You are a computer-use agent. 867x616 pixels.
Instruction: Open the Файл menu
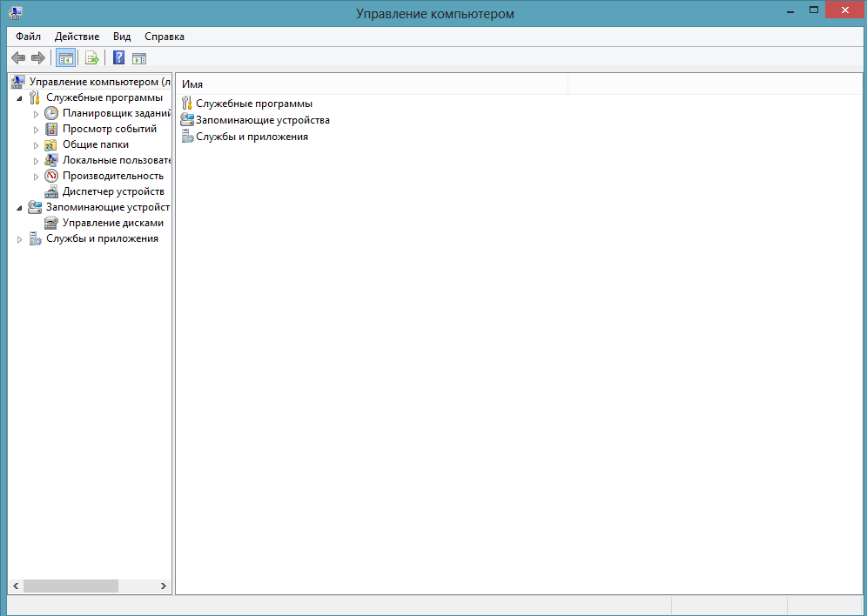pyautogui.click(x=28, y=37)
